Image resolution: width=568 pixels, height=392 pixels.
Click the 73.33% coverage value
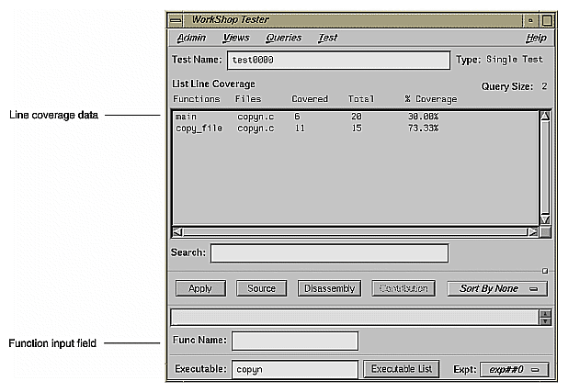point(423,129)
